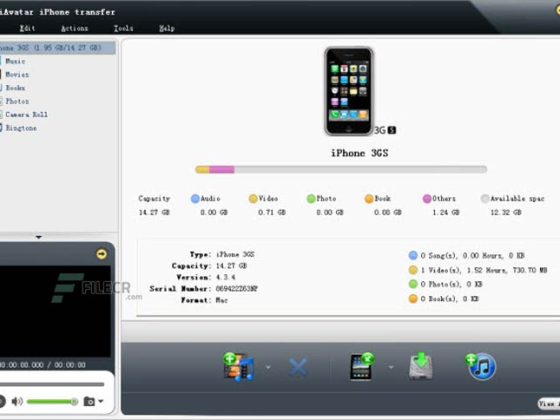Open the Tools menu
The image size is (560, 420).
pyautogui.click(x=123, y=28)
